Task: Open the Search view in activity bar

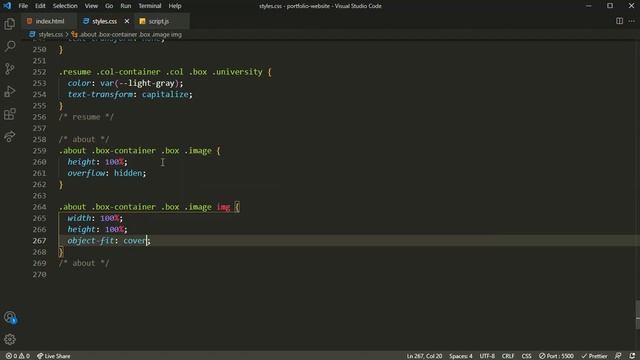Action: (x=10, y=46)
